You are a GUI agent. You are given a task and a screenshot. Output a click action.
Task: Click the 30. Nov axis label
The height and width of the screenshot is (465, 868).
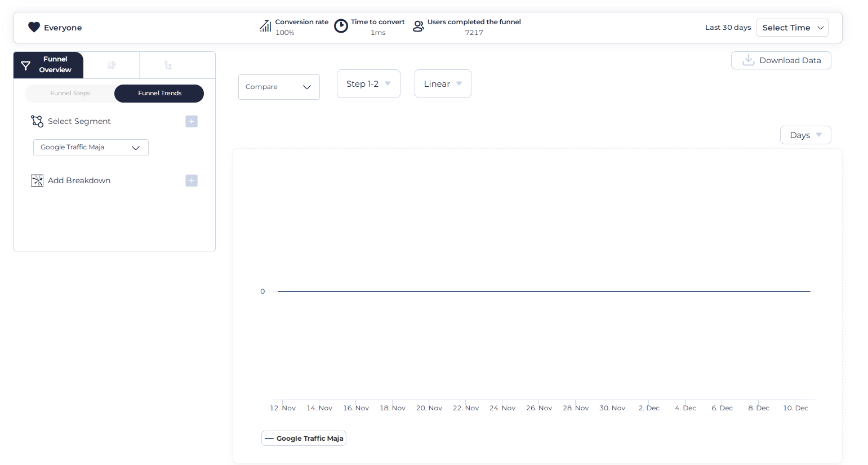[612, 408]
